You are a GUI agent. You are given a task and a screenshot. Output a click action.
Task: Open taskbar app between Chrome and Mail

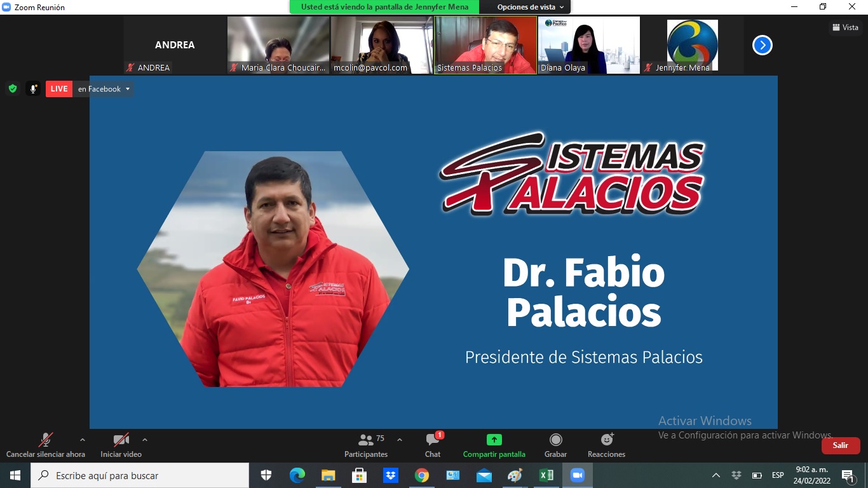pos(452,475)
